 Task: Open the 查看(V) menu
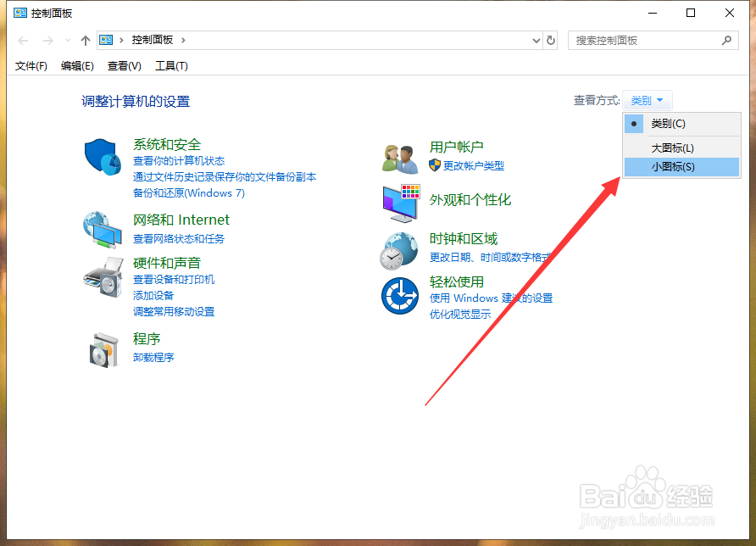(x=125, y=66)
